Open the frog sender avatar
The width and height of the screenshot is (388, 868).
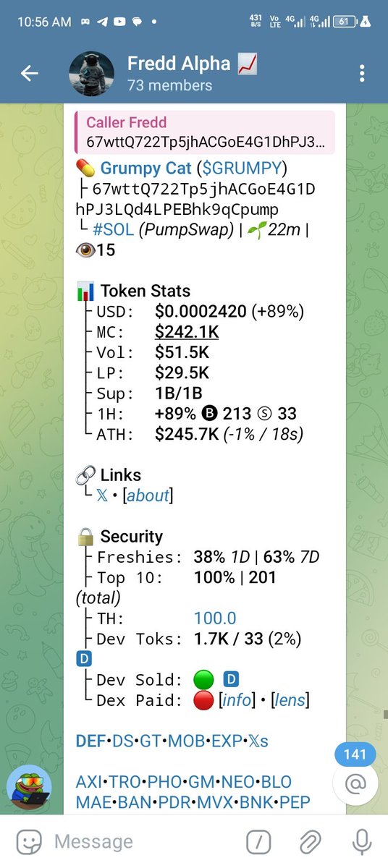pyautogui.click(x=29, y=786)
